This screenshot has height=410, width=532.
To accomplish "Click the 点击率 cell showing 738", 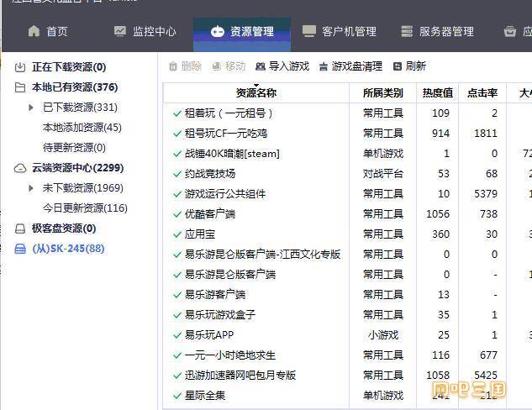I will [488, 214].
